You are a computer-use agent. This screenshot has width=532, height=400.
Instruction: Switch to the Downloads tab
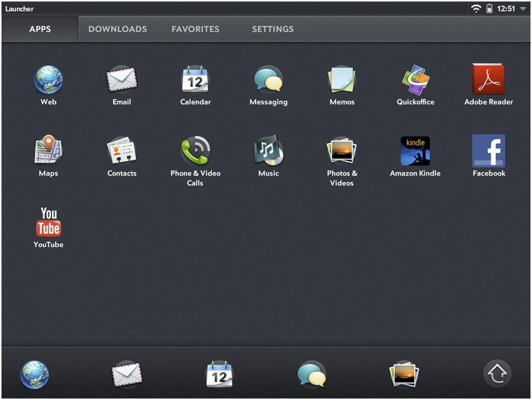(x=118, y=29)
